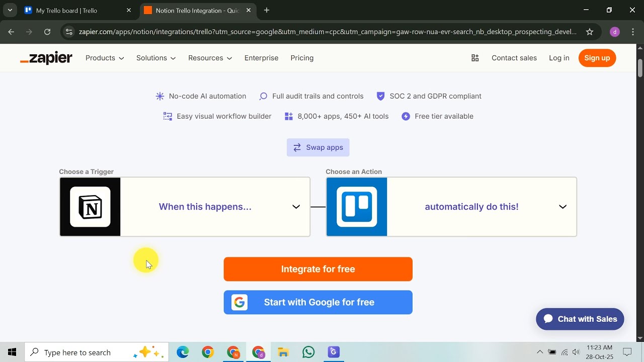Open the notification center icon in the taskbar
The height and width of the screenshot is (362, 644).
[x=627, y=352]
